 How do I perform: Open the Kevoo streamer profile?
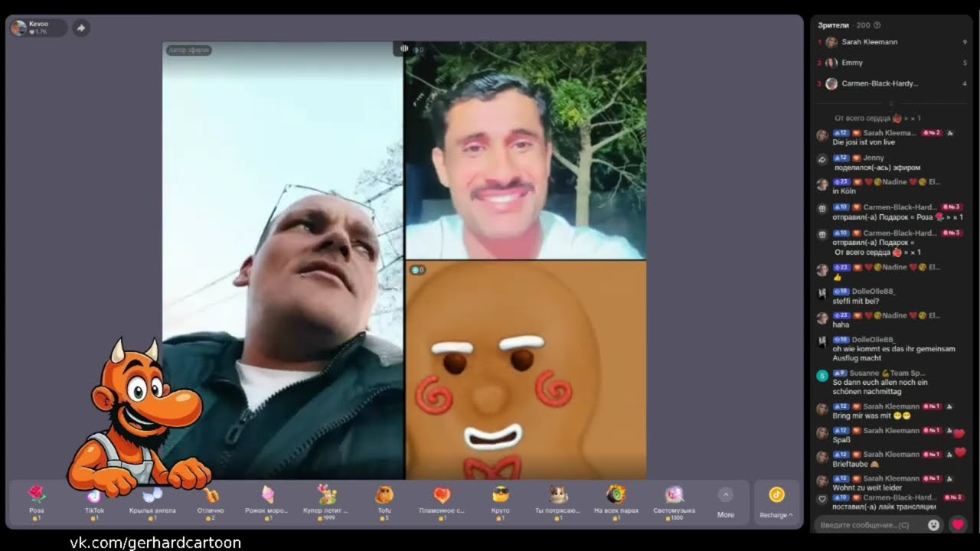coord(38,28)
